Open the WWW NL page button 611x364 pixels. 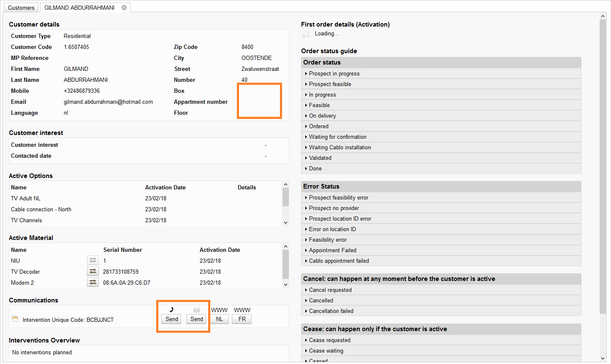pyautogui.click(x=219, y=319)
